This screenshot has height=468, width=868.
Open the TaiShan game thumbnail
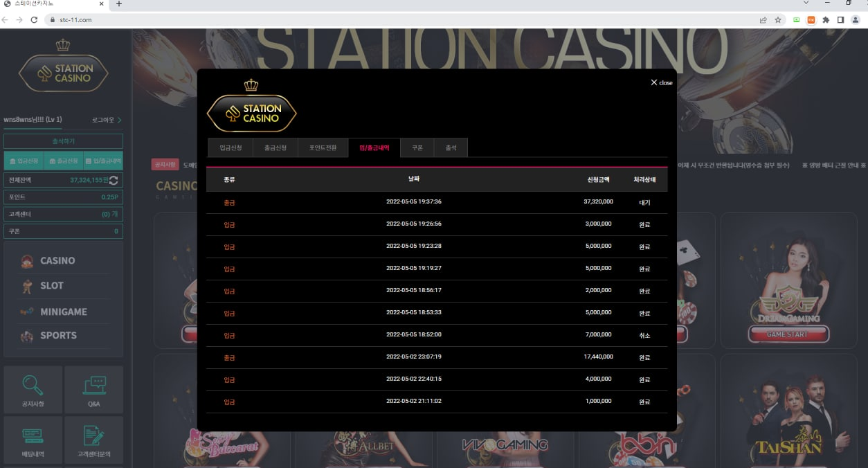pyautogui.click(x=788, y=411)
